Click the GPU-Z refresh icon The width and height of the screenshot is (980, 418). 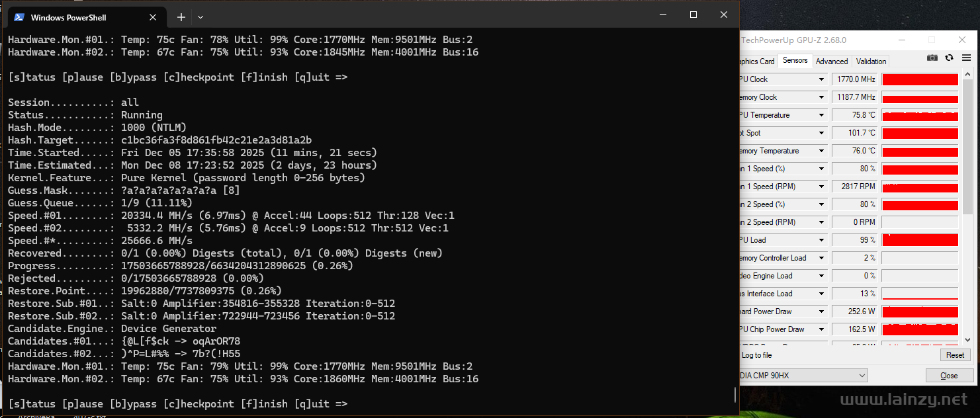pyautogui.click(x=949, y=58)
